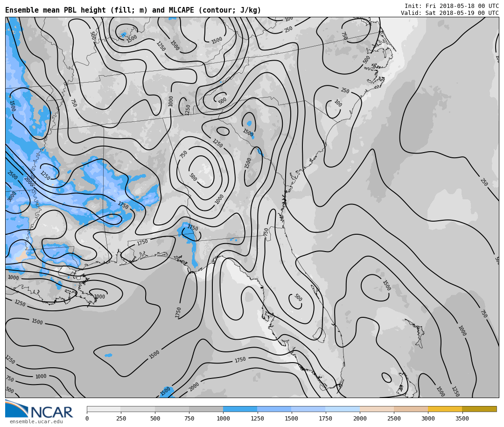The width and height of the screenshot is (504, 427).
Task: Select the plot title about PBL height and MLCAPE
Action: tap(133, 10)
